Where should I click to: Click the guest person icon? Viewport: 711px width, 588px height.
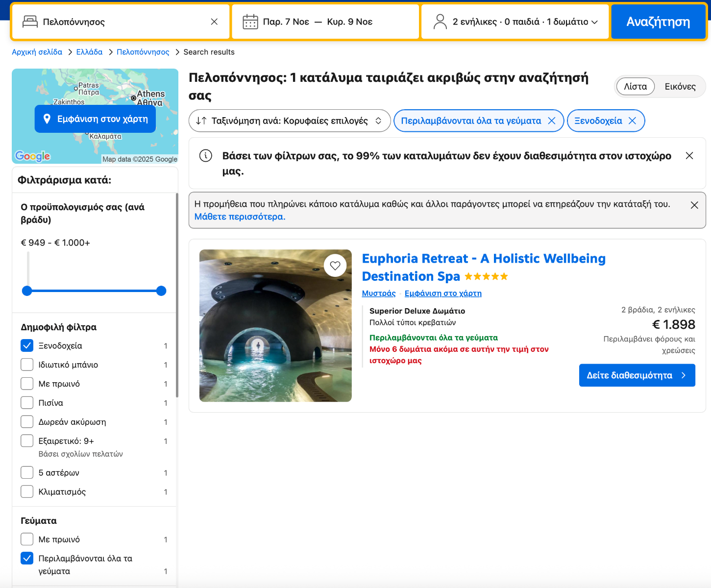[440, 22]
